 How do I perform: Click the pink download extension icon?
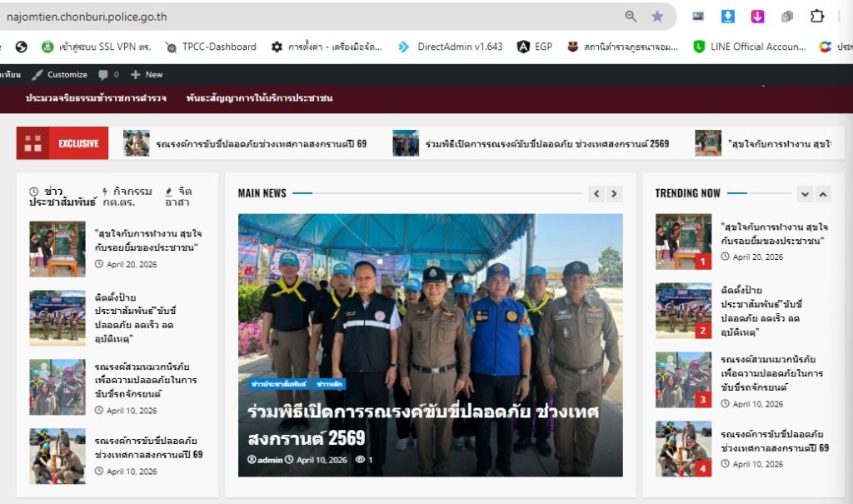(757, 17)
